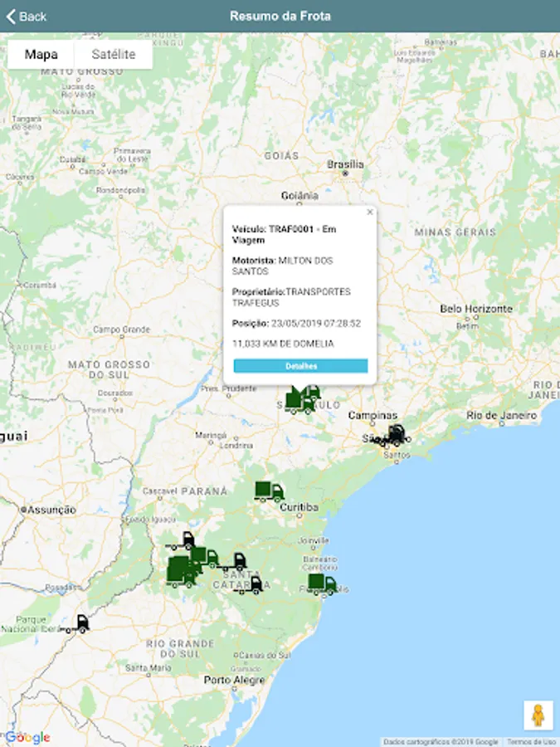The width and height of the screenshot is (560, 747).
Task: Click Dourados label on map
Action: (115, 393)
